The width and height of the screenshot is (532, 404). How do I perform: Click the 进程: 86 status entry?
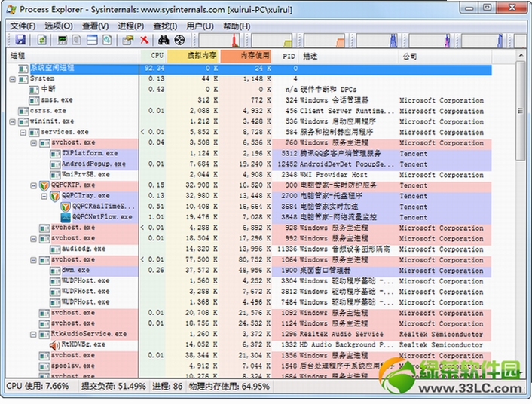point(167,387)
